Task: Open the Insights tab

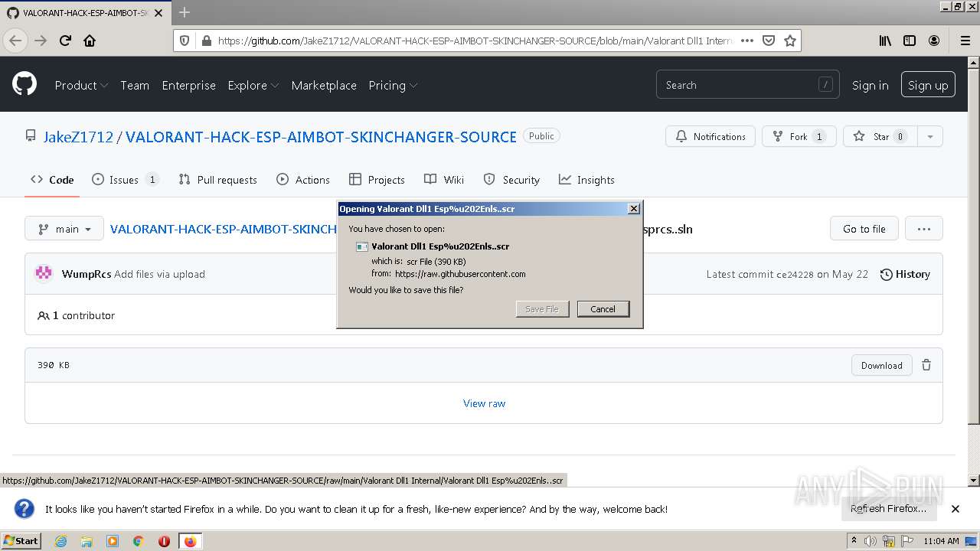Action: [586, 180]
